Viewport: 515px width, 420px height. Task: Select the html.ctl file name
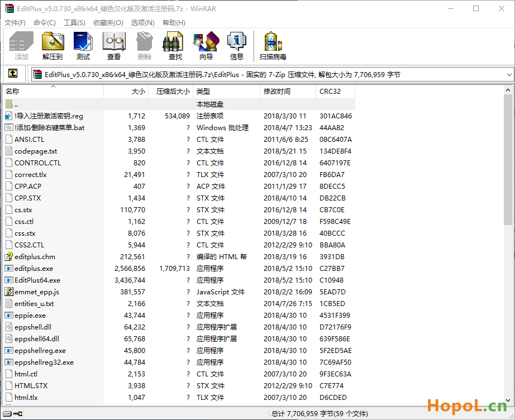(26, 374)
